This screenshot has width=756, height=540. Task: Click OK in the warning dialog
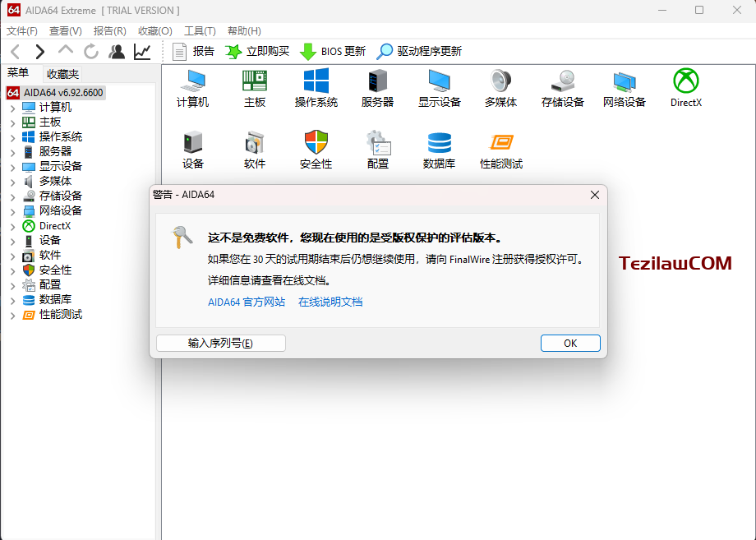tap(570, 343)
